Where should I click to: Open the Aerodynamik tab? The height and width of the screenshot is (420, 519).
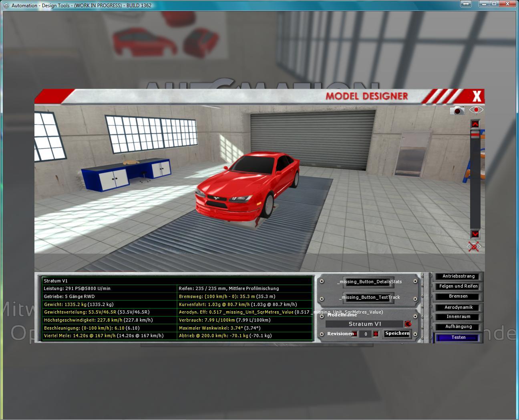(458, 307)
